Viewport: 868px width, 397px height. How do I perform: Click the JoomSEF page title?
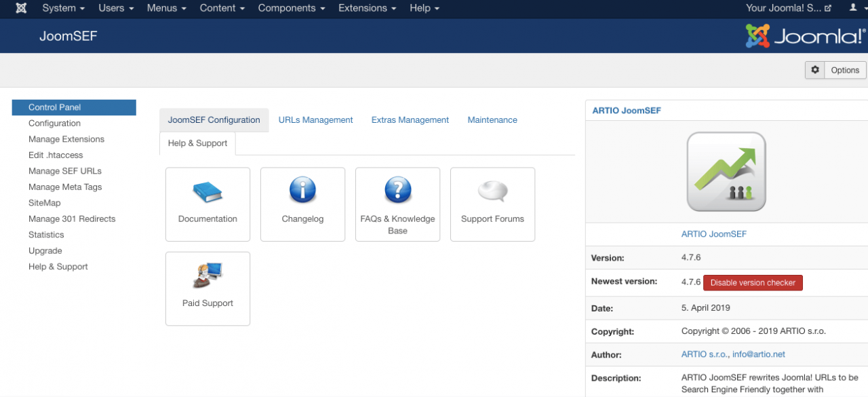coord(68,36)
